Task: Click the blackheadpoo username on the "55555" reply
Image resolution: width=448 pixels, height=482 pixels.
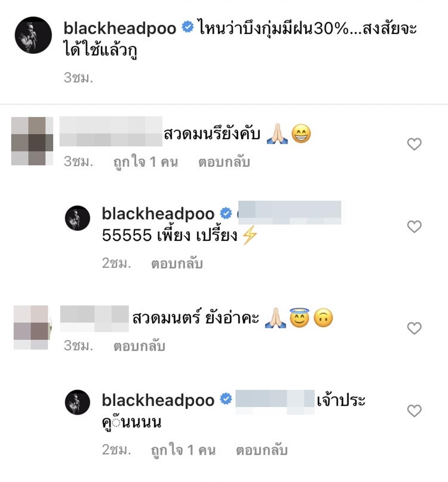Action: coord(158,213)
